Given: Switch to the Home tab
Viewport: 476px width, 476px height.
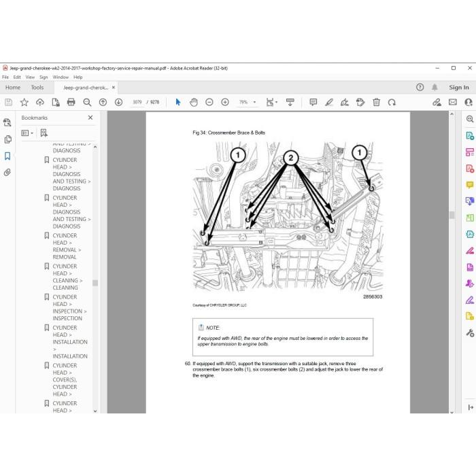Looking at the screenshot, I should [x=13, y=88].
